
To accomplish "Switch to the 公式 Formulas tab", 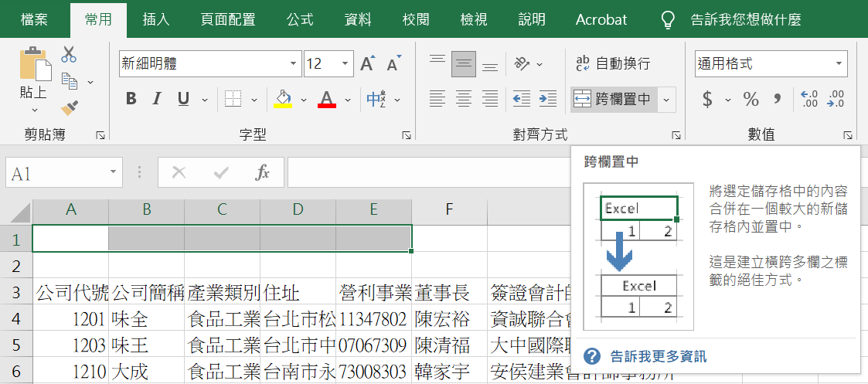I will point(299,19).
